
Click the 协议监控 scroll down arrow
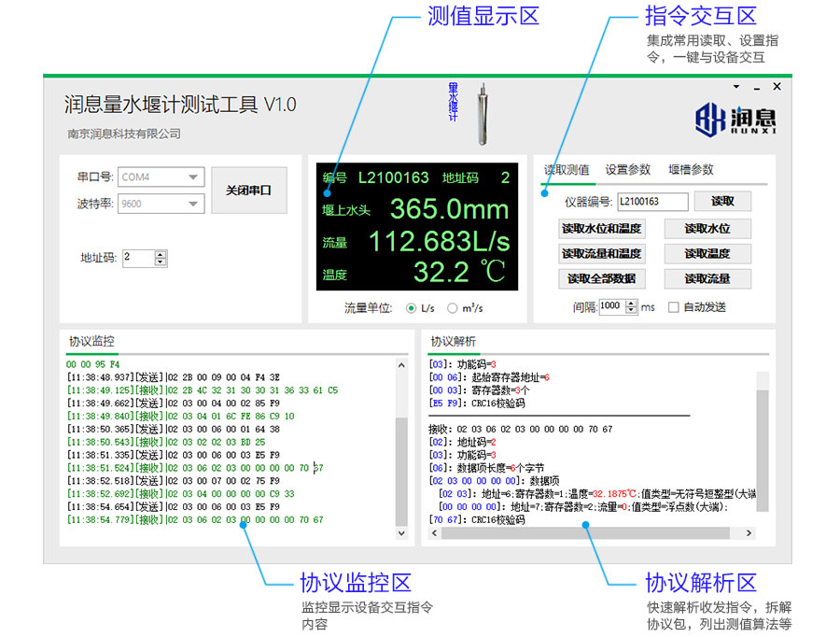pos(401,533)
